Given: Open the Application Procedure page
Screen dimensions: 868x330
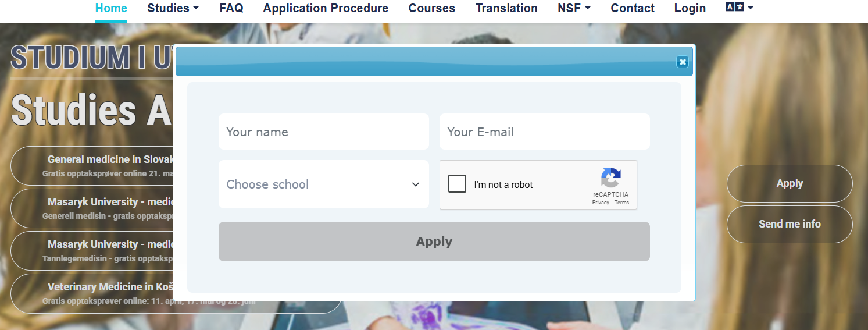Looking at the screenshot, I should pos(326,8).
